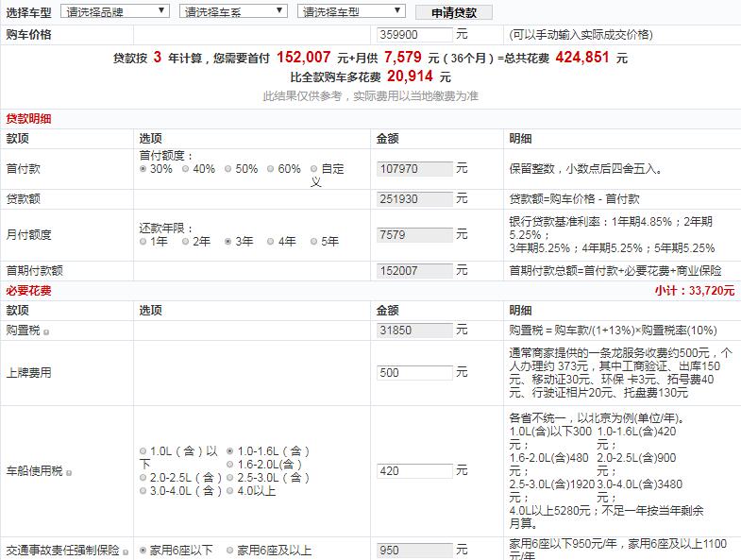Viewport: 741px width, 560px height.
Task: Select 3.0-4.0L(含) displacement option
Action: click(143, 491)
